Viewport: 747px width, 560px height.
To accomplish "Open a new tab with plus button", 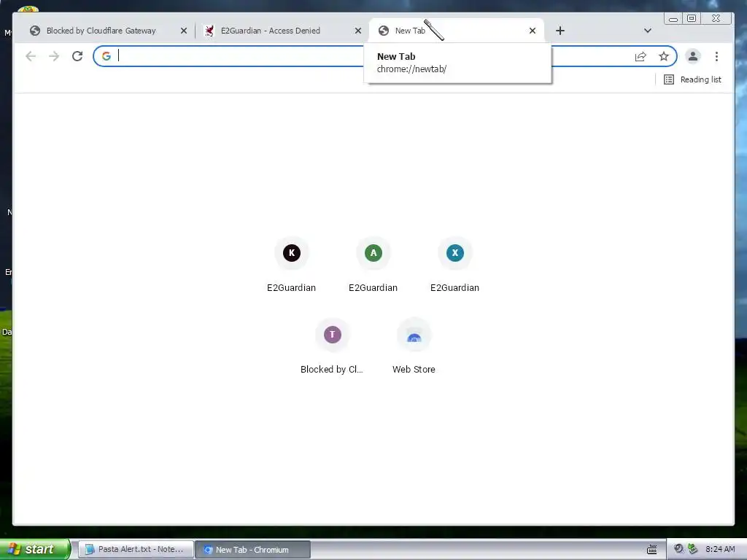I will [x=560, y=31].
